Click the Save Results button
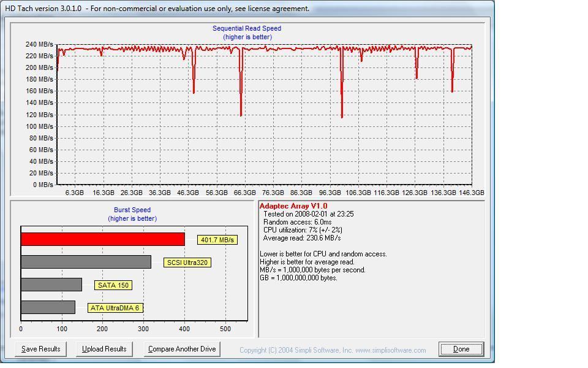 pyautogui.click(x=40, y=349)
